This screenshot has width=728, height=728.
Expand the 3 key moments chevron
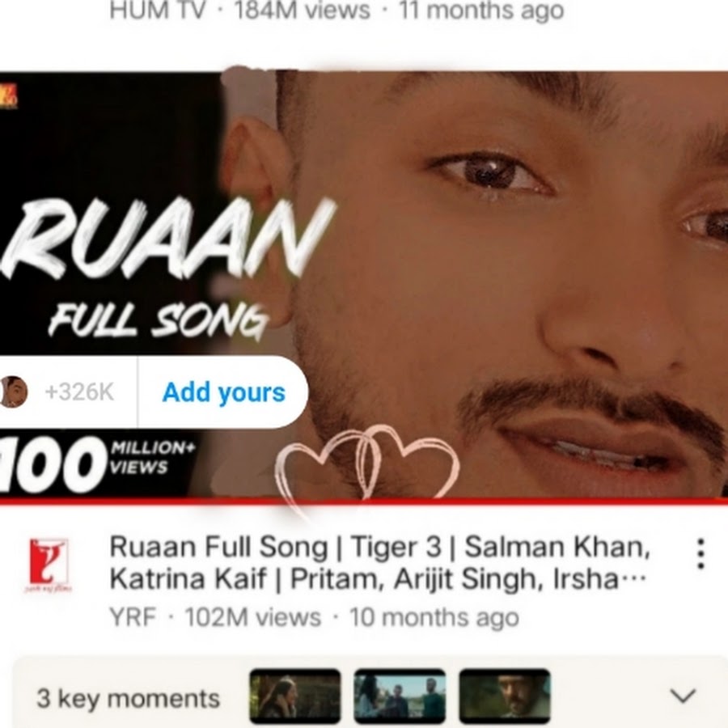point(684,696)
